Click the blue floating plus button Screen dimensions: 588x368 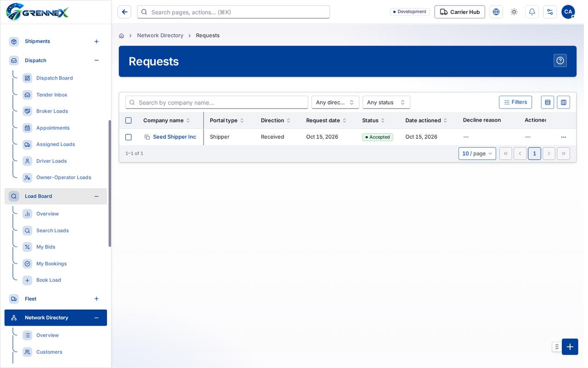point(570,347)
